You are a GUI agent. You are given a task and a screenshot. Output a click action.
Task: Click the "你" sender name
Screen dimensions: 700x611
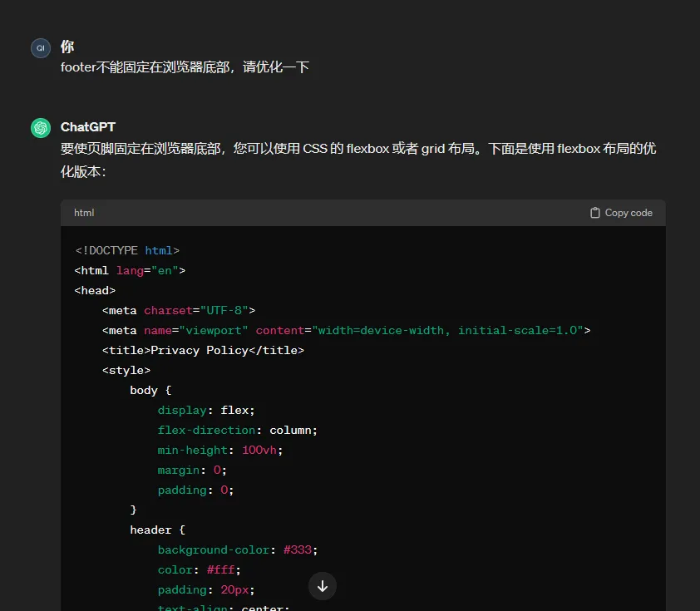[67, 47]
